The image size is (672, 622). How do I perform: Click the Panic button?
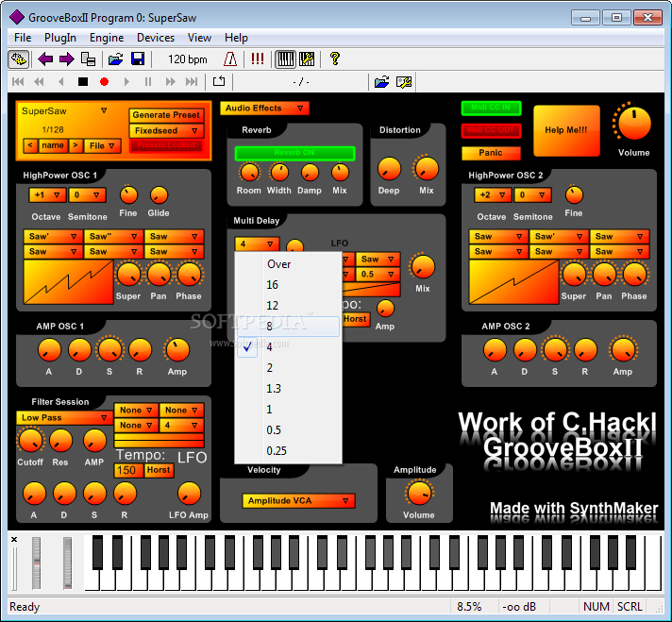click(x=491, y=153)
